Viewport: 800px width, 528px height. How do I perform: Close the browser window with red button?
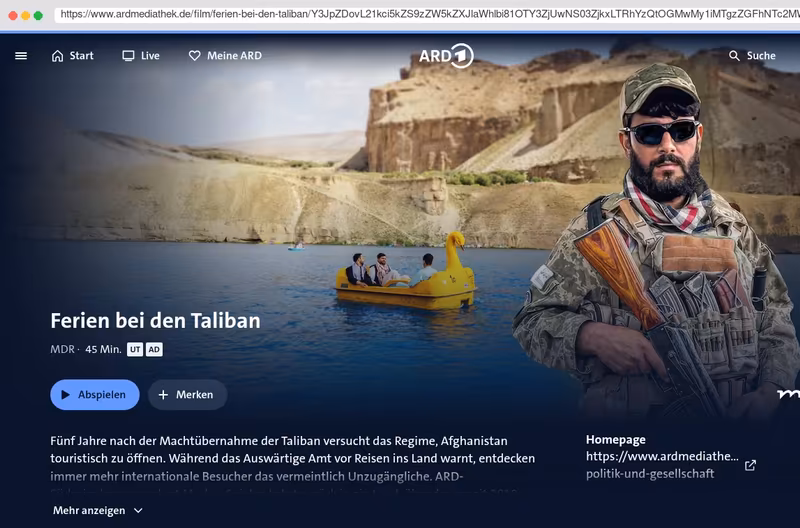(x=13, y=15)
